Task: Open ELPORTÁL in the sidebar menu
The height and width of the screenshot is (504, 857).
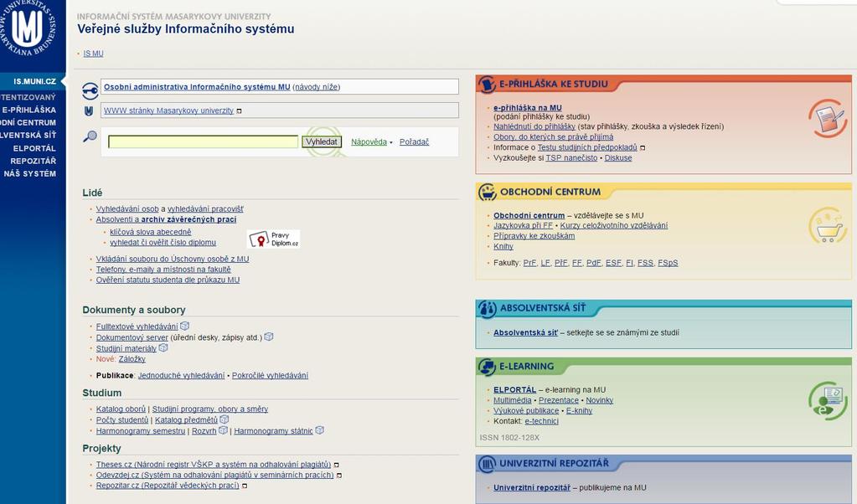Action: (x=34, y=148)
